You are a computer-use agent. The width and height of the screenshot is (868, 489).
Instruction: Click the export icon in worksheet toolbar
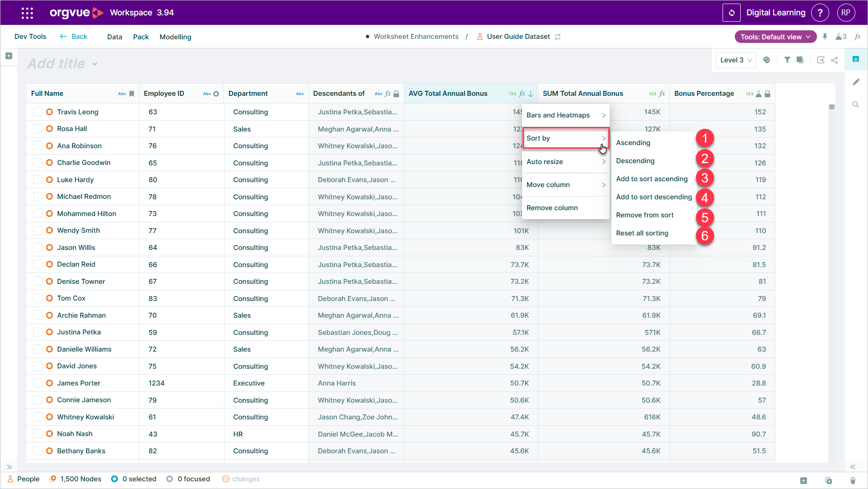pos(821,60)
